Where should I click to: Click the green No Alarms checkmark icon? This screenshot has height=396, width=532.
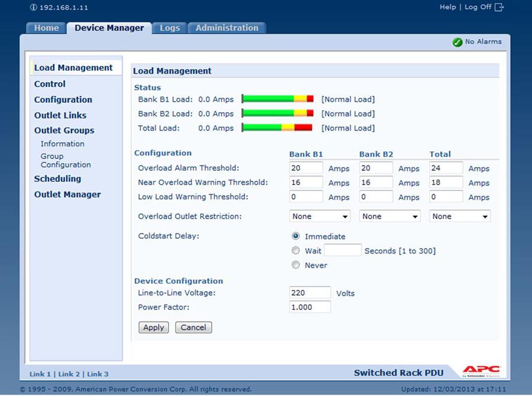pyautogui.click(x=457, y=42)
